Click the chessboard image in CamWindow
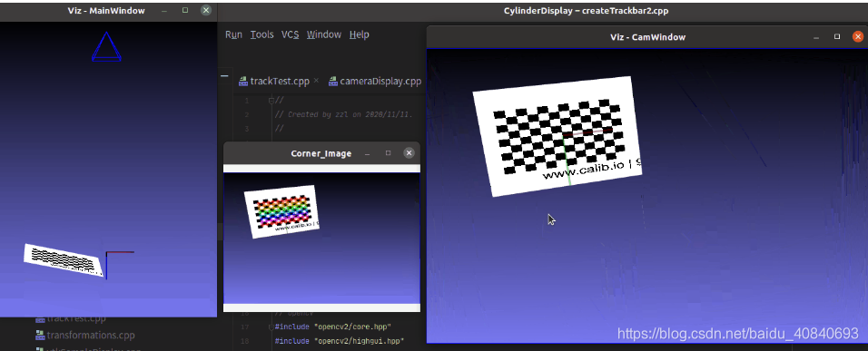The image size is (868, 351). [x=557, y=136]
